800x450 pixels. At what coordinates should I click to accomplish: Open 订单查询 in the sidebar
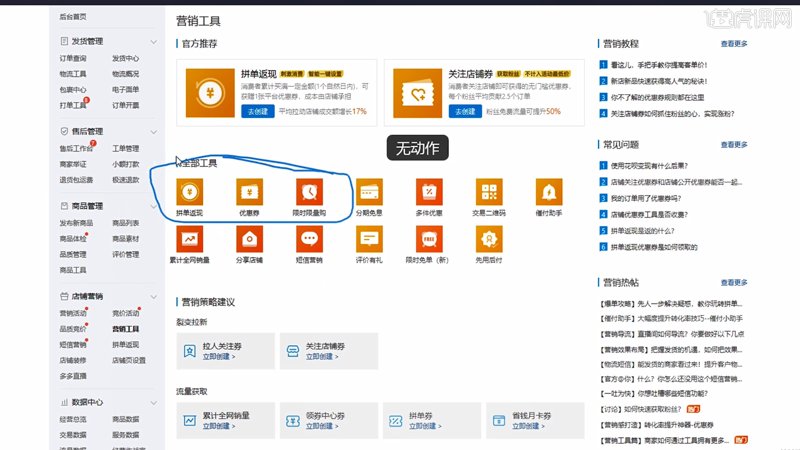point(72,58)
